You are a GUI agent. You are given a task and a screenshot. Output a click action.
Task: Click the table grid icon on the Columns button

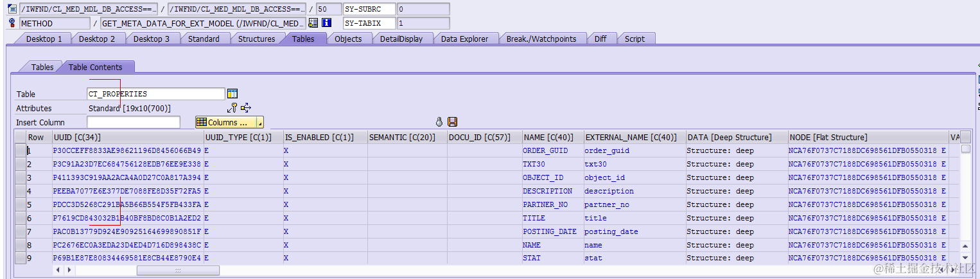pyautogui.click(x=202, y=122)
